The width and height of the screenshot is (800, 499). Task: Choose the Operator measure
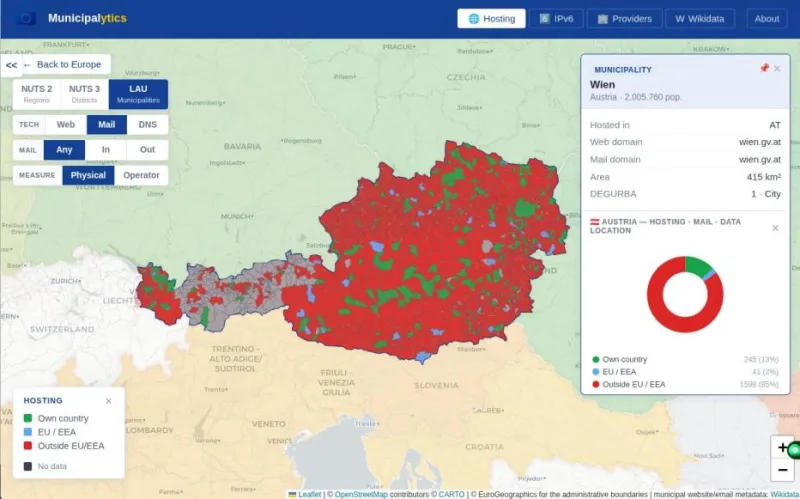click(141, 175)
